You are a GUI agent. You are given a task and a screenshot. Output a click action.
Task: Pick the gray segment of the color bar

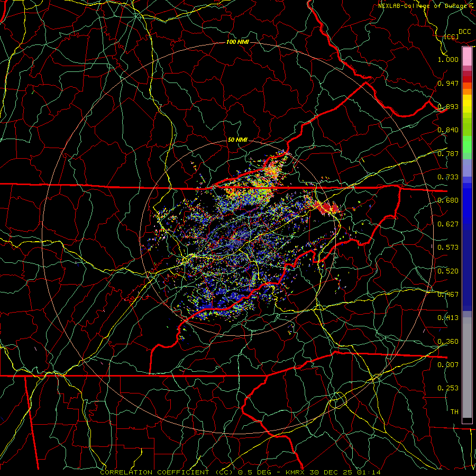coord(467,368)
